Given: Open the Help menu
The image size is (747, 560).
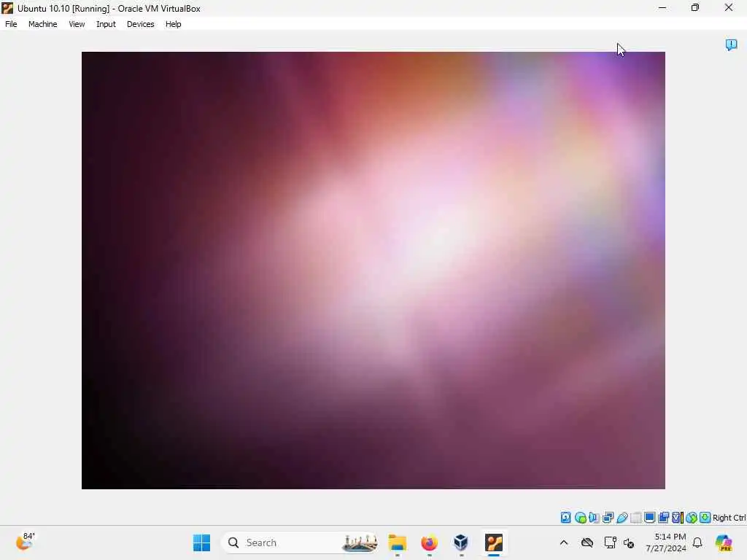Looking at the screenshot, I should pyautogui.click(x=174, y=24).
